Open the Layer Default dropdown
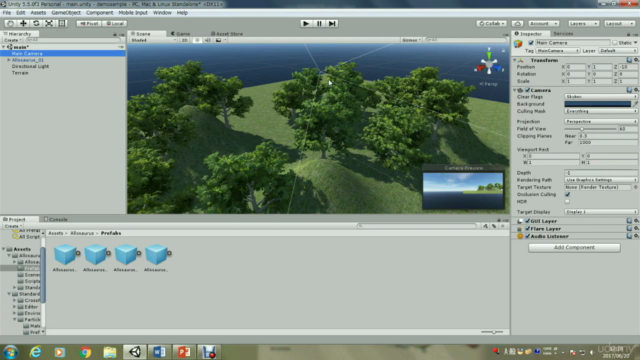The image size is (640, 360). pos(618,51)
